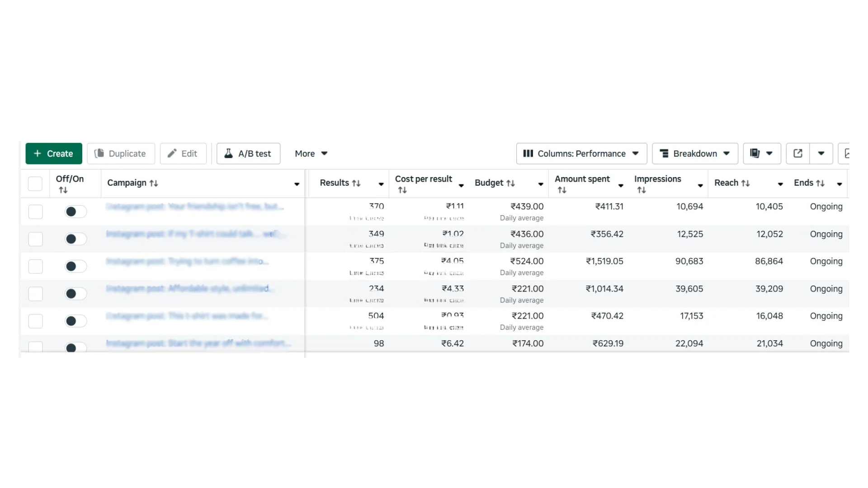Open Amount spent column arrow
868x488 pixels.
click(621, 185)
